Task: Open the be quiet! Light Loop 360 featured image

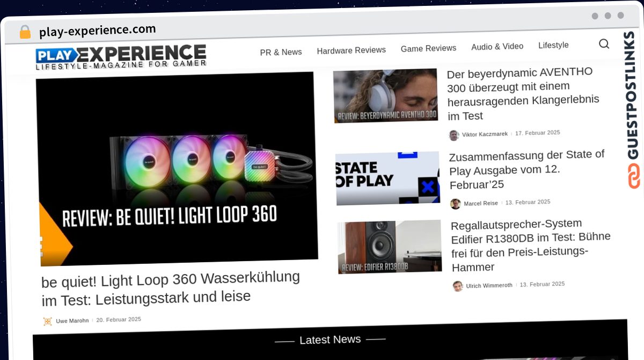Action: (177, 169)
